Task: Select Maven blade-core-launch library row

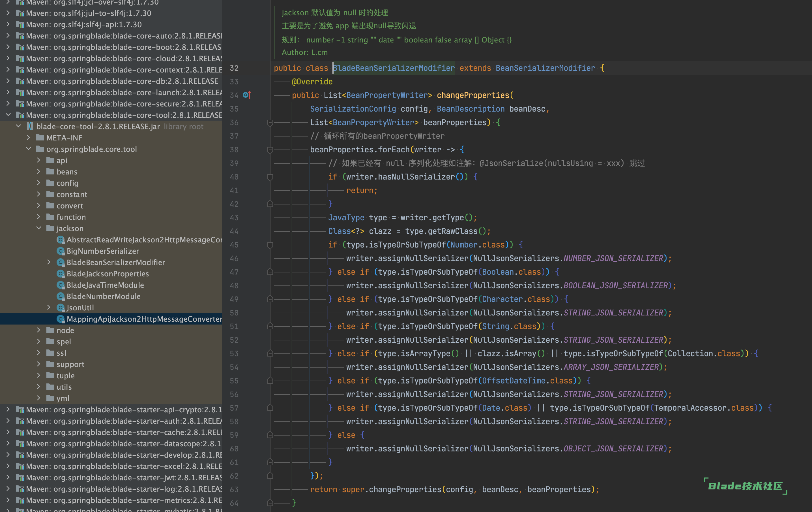Action: click(111, 93)
